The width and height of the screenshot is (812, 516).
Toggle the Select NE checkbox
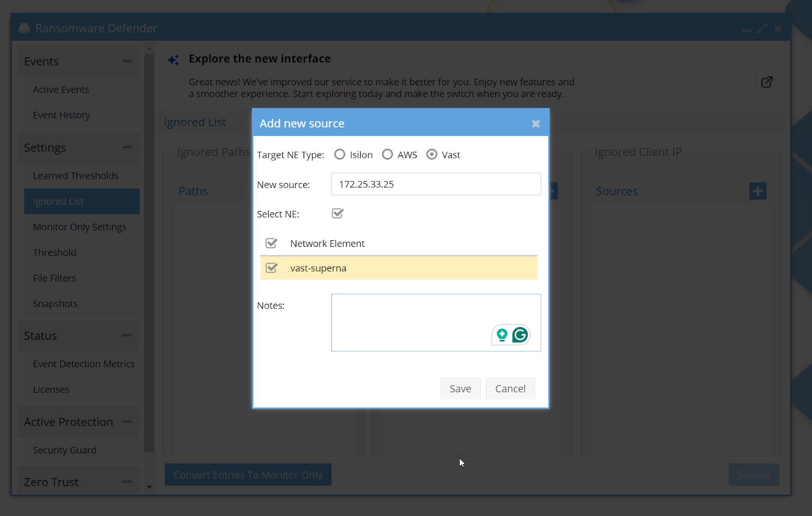pyautogui.click(x=337, y=213)
